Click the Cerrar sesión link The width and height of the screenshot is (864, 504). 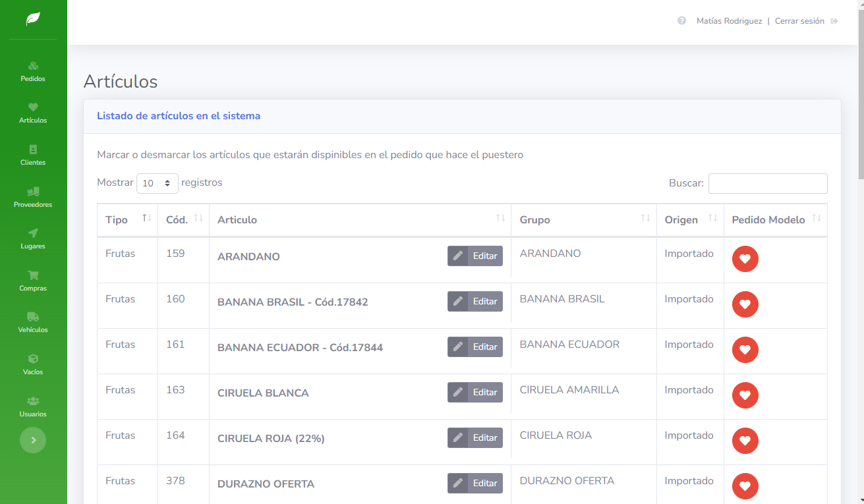click(799, 21)
